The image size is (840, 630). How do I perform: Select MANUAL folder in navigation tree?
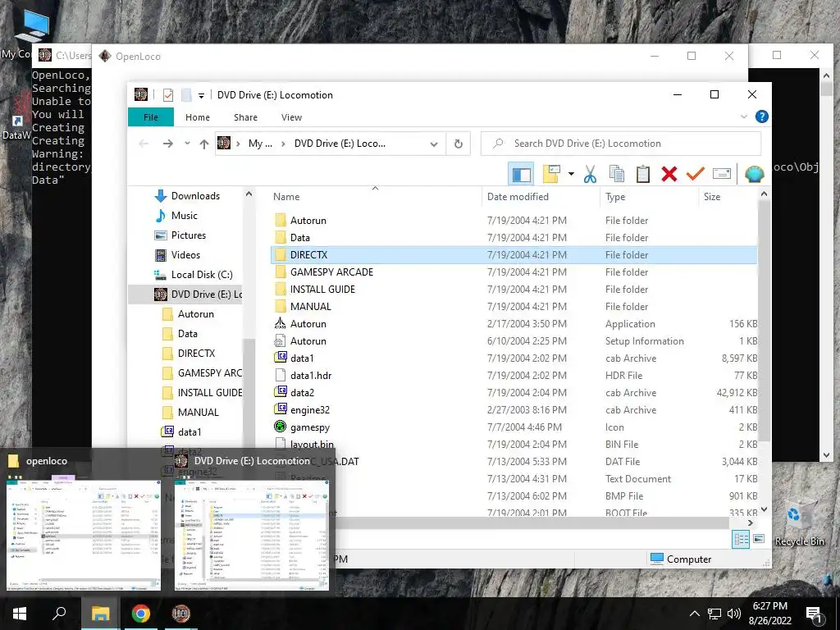[x=190, y=413]
